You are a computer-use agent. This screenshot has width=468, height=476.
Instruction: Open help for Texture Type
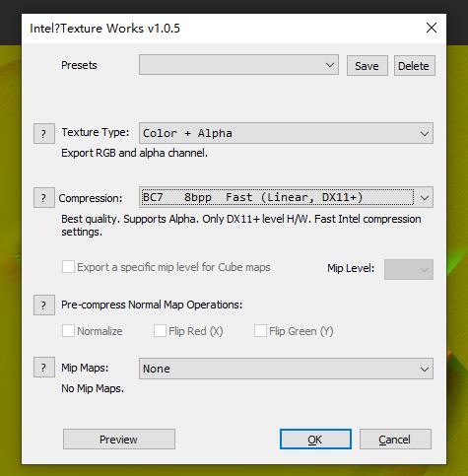(x=44, y=133)
